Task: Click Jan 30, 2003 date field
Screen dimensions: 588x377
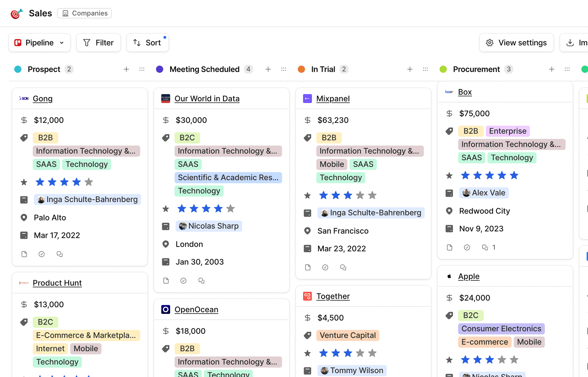Action: (200, 262)
